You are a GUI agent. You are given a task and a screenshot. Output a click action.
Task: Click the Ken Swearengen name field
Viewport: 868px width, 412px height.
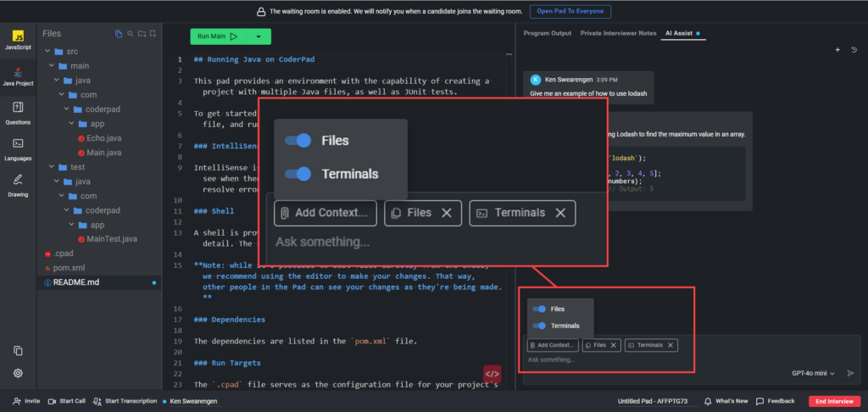(x=194, y=401)
